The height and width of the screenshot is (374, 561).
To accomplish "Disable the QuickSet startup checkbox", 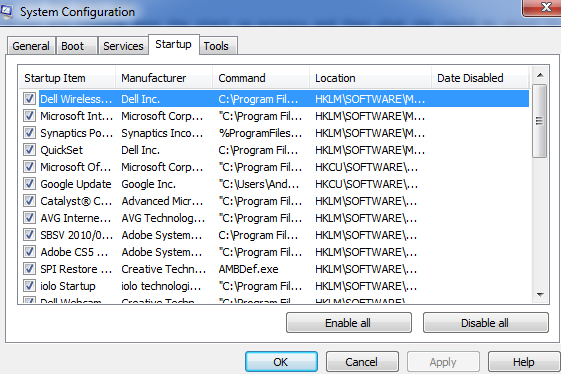I will point(29,150).
